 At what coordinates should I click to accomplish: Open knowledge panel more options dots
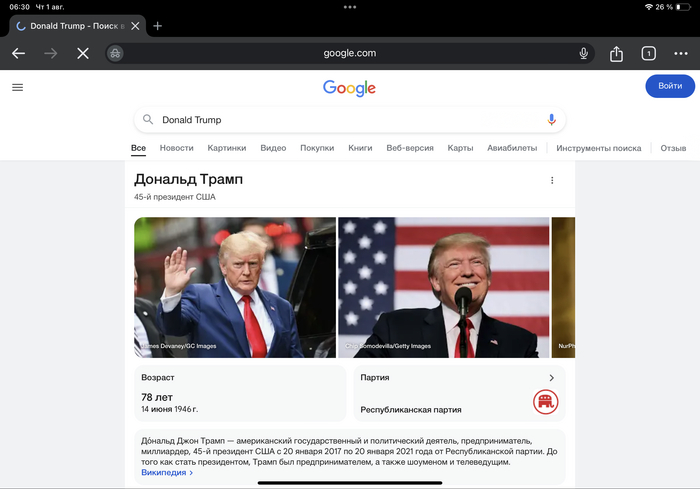tap(552, 180)
